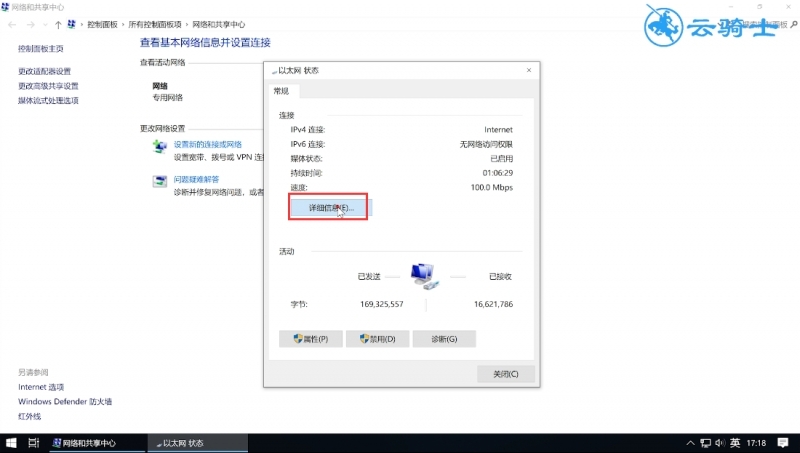
Task: Go forward with the forward arrow
Action: 31,24
